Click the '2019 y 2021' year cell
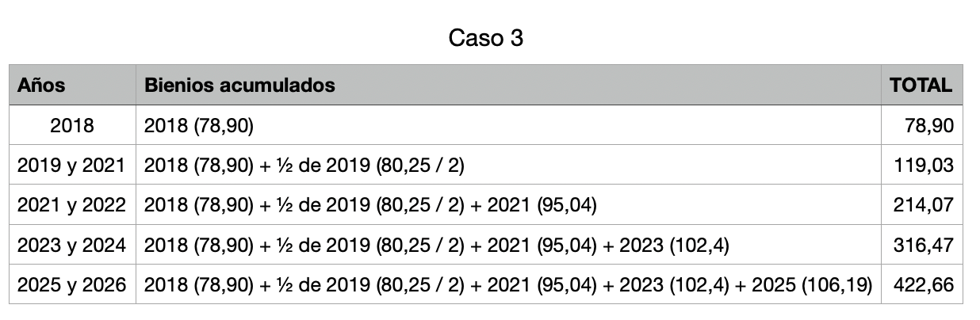 tap(72, 166)
